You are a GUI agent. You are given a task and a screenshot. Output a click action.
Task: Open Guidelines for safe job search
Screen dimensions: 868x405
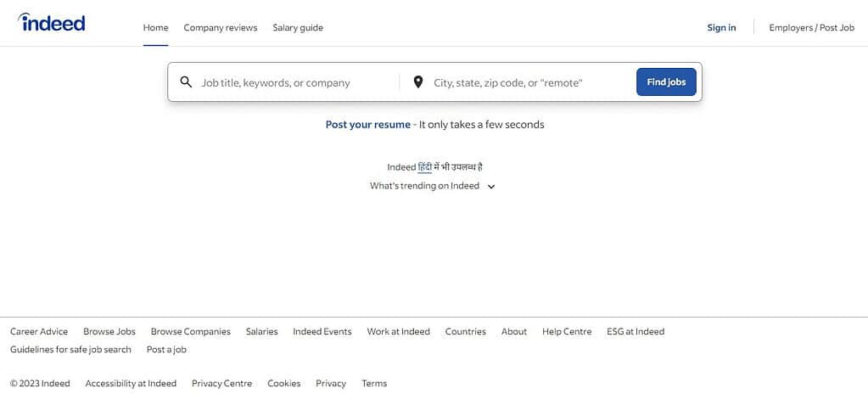[70, 350]
